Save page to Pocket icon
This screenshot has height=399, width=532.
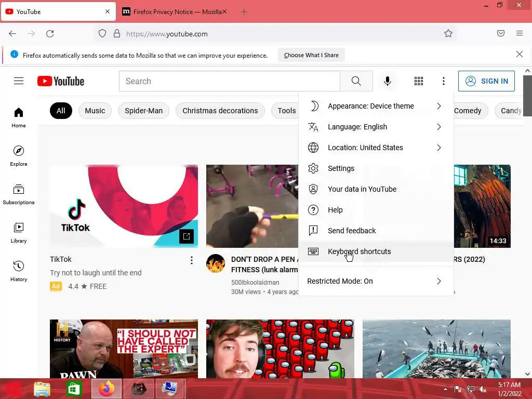tap(501, 33)
